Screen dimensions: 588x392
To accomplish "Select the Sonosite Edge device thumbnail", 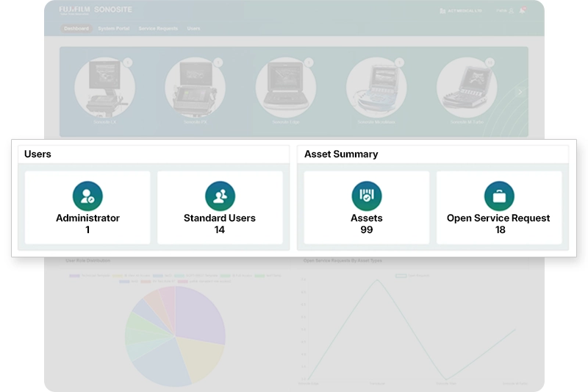I will 286,88.
